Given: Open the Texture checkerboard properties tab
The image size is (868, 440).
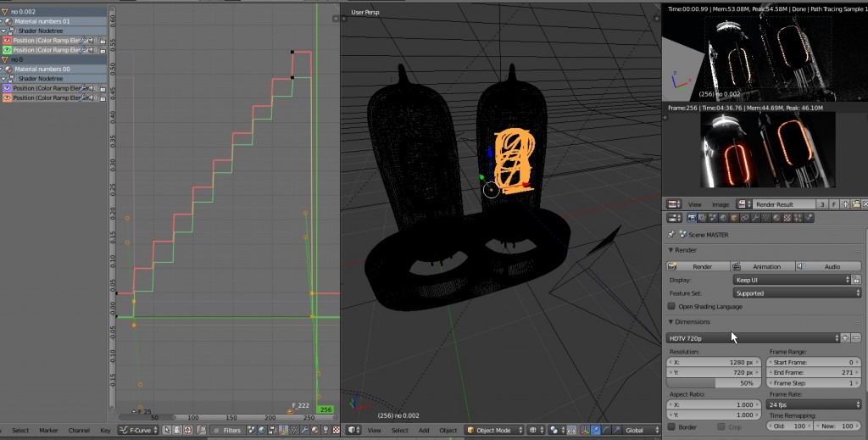Looking at the screenshot, I should pyautogui.click(x=788, y=218).
